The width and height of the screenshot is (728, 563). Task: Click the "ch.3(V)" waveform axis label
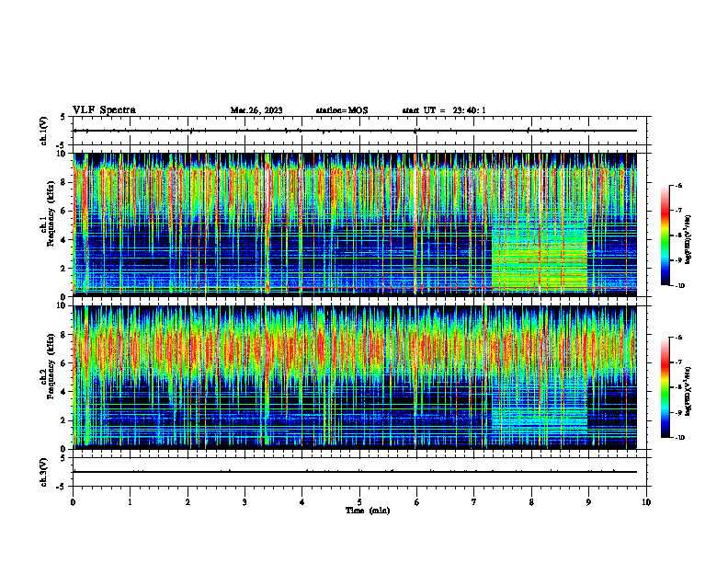coord(44,472)
